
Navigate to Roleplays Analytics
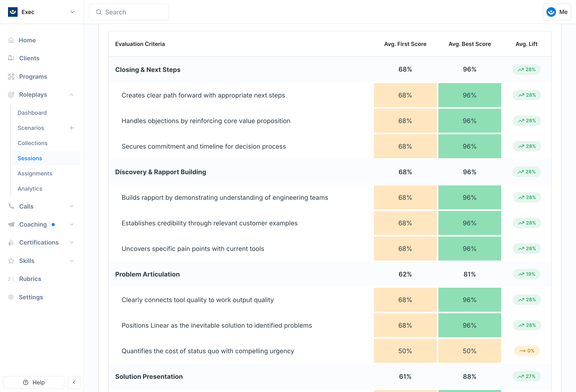[x=30, y=188]
